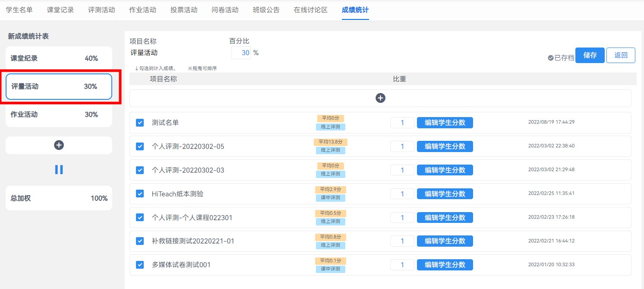Click 平均0.1分 badge on 多媒体试卷测试001
Image resolution: width=644 pixels, height=289 pixels.
(x=330, y=261)
